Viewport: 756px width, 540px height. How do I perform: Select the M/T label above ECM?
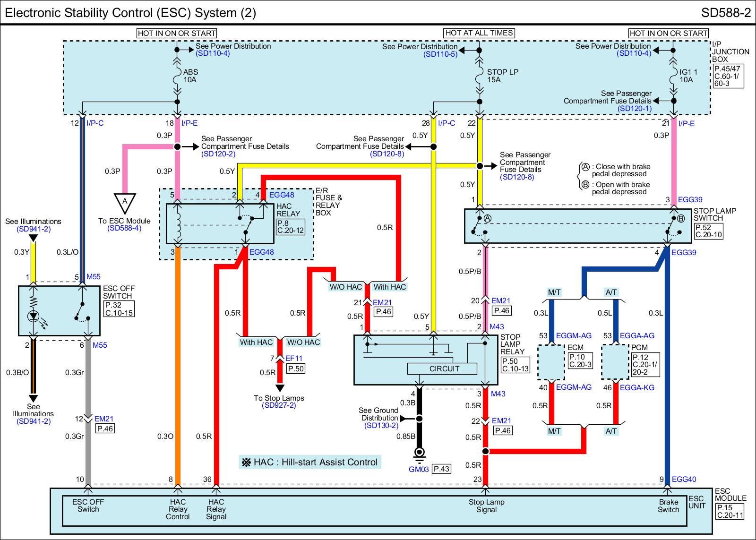pos(554,292)
